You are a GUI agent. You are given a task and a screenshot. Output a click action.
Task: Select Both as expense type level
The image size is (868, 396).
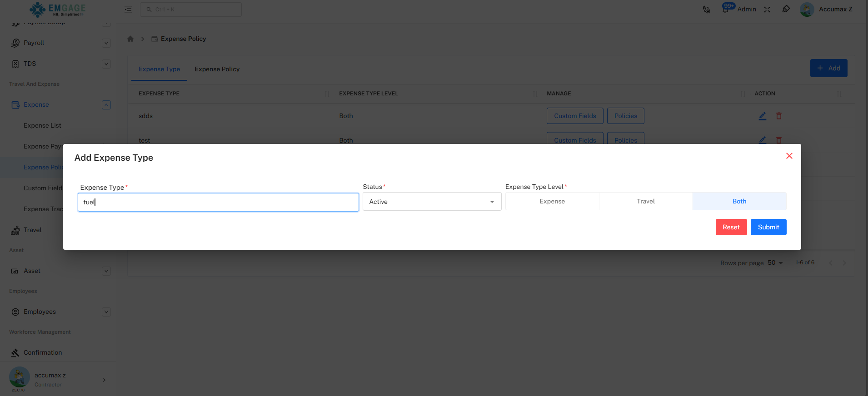pos(739,201)
